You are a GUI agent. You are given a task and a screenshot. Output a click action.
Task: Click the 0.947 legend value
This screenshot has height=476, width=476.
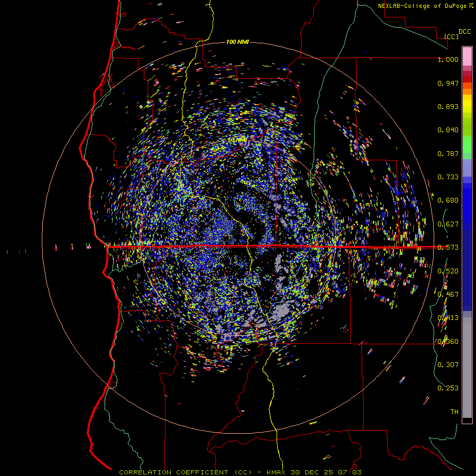[x=448, y=83]
